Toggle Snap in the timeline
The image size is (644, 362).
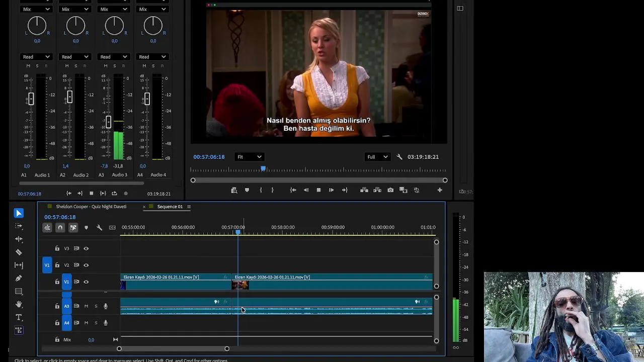pos(60,228)
